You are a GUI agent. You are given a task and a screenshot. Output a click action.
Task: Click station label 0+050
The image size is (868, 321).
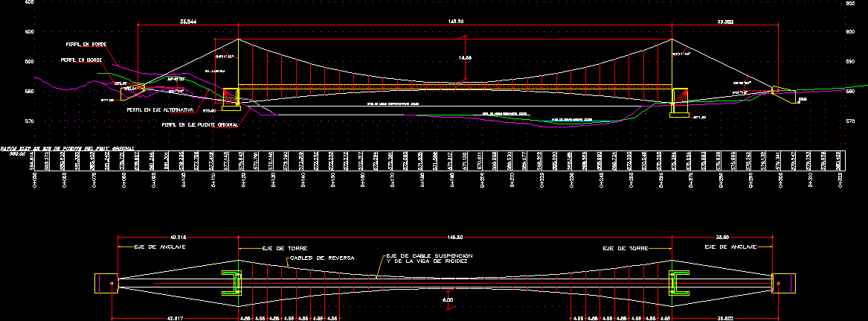pyautogui.click(x=35, y=181)
